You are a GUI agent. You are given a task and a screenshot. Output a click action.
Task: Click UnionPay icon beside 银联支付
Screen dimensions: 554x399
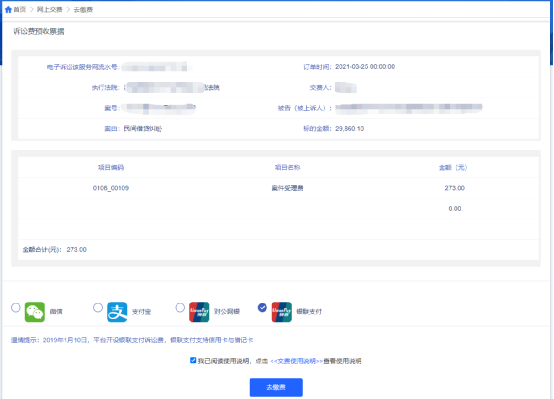pos(282,312)
